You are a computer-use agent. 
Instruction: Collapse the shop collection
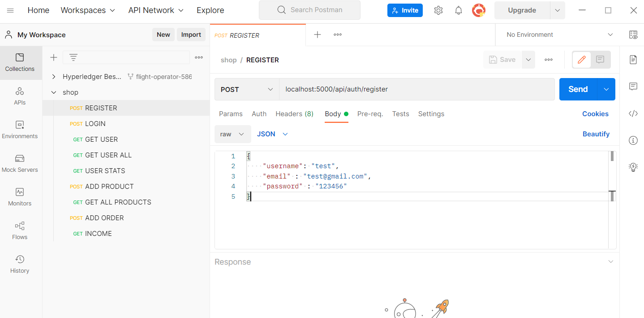tap(54, 92)
